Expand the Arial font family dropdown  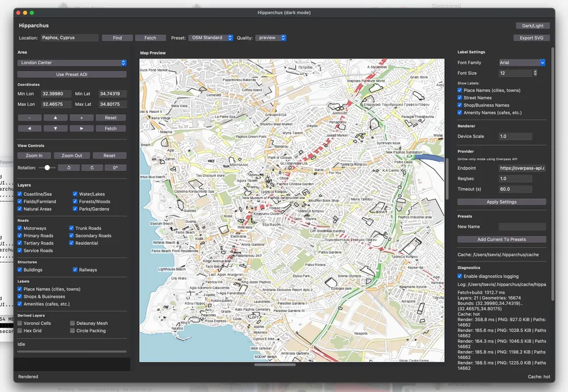(x=522, y=63)
